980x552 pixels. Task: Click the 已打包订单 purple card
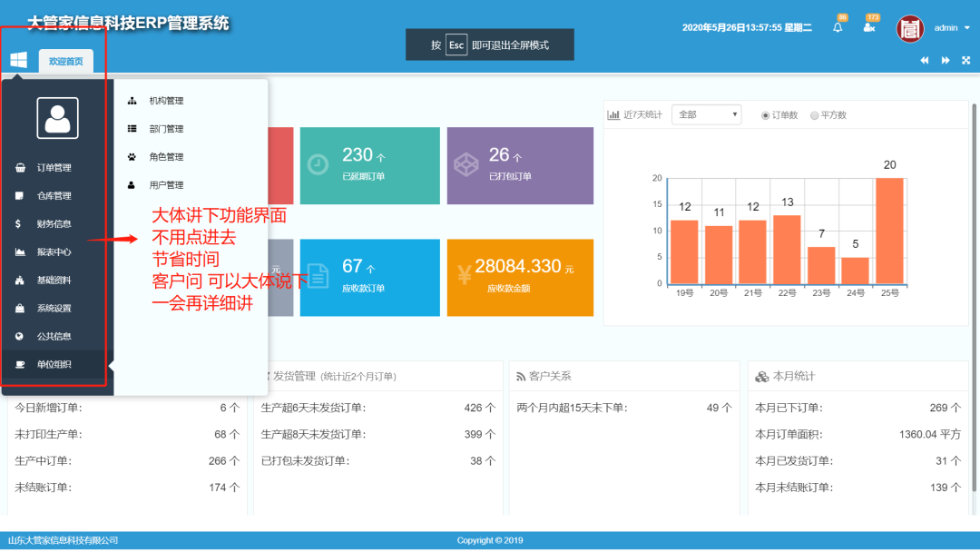coord(520,165)
